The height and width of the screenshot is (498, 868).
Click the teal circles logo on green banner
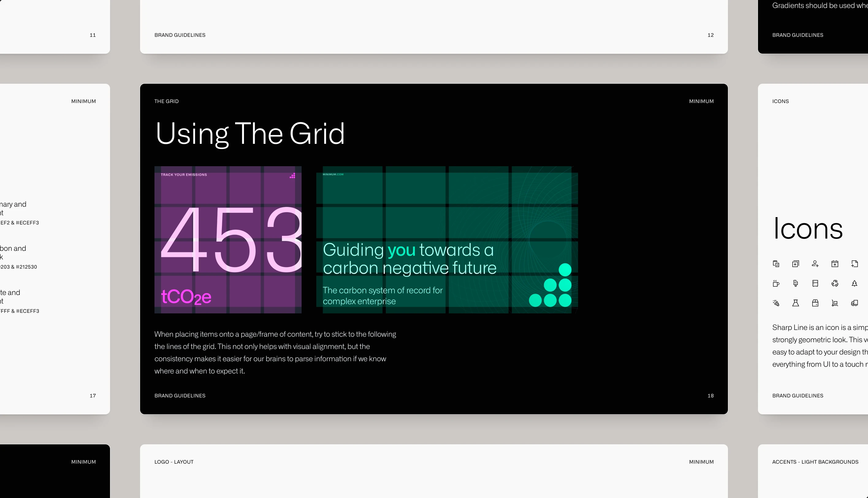point(550,285)
